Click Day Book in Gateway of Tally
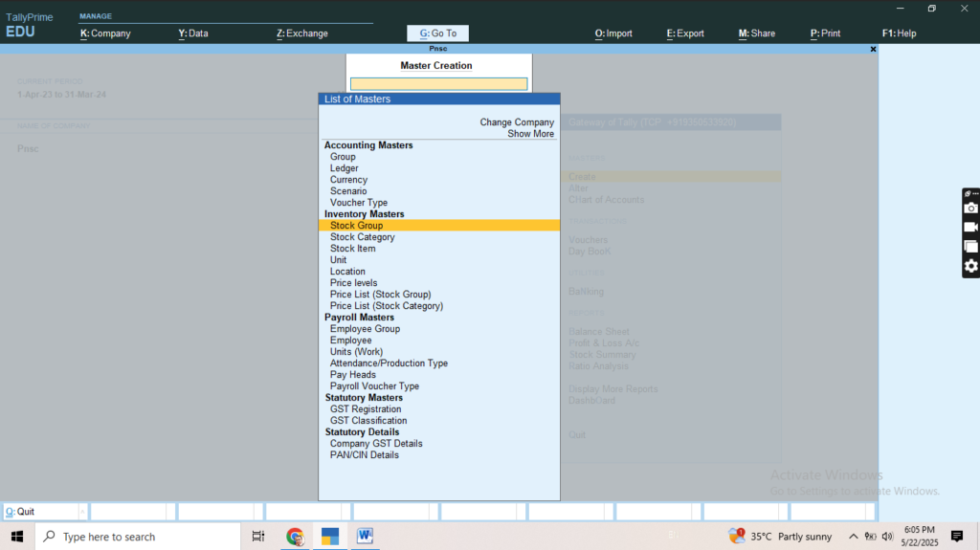 tap(590, 252)
